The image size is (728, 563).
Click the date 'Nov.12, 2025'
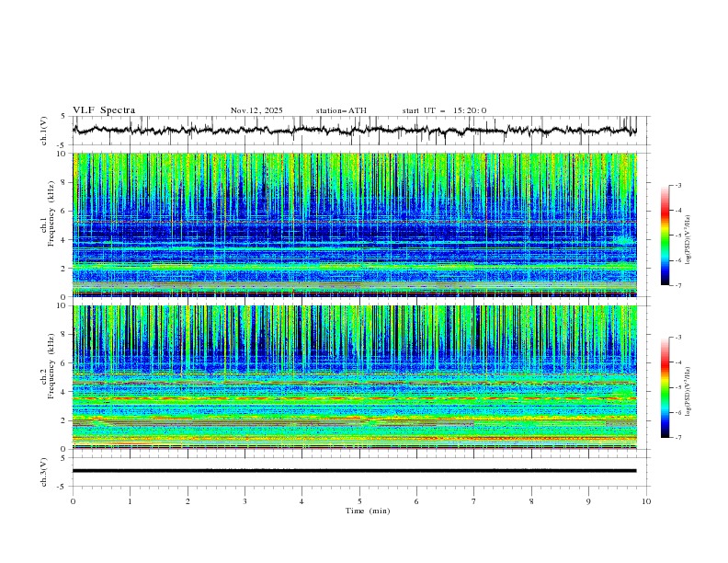tap(256, 110)
